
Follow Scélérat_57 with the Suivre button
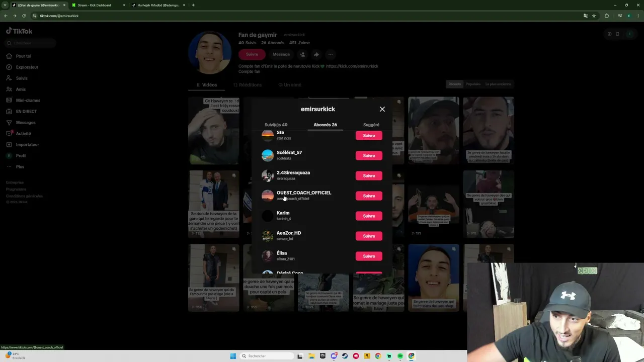pos(369,155)
